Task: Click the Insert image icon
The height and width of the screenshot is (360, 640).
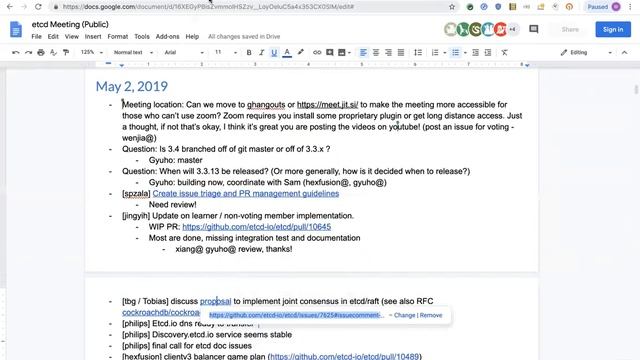Action: pos(342,52)
